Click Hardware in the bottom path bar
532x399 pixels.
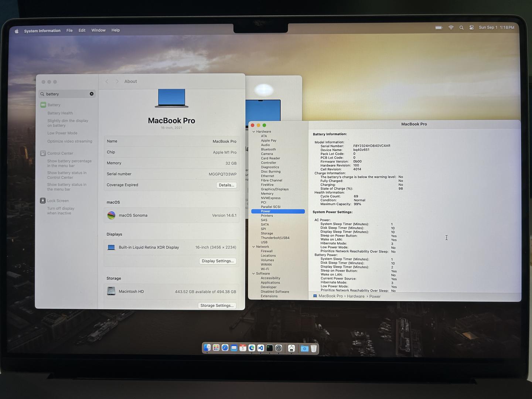[x=355, y=296]
